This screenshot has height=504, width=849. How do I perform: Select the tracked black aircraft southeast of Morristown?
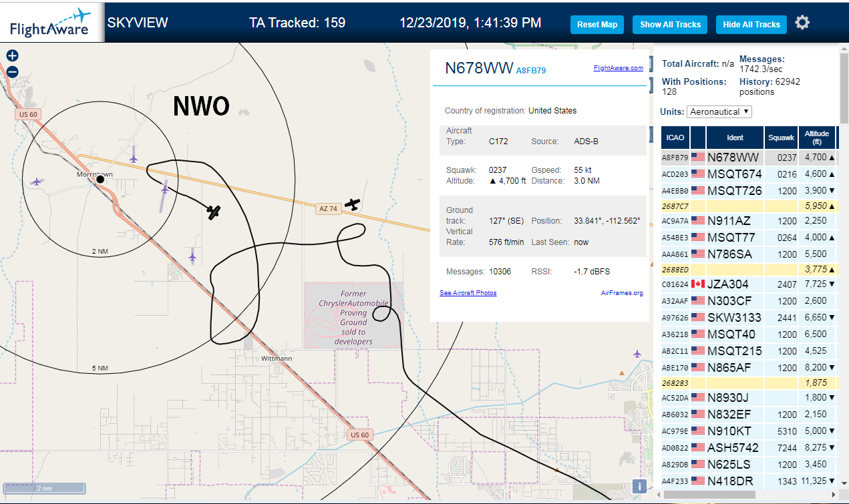pyautogui.click(x=213, y=212)
